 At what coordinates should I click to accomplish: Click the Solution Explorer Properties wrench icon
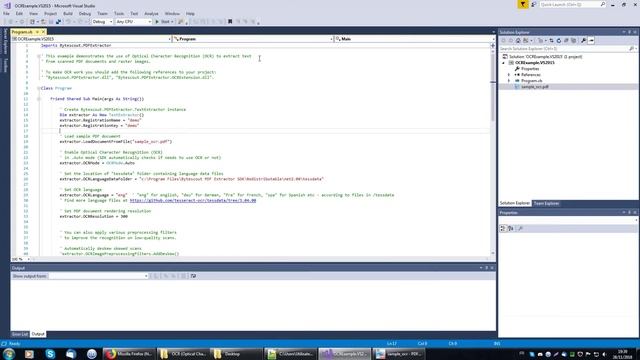584,40
